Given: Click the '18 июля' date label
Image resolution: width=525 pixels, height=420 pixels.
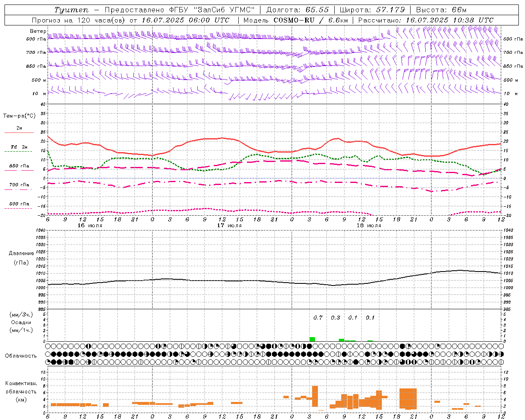Looking at the screenshot, I should [x=369, y=226].
